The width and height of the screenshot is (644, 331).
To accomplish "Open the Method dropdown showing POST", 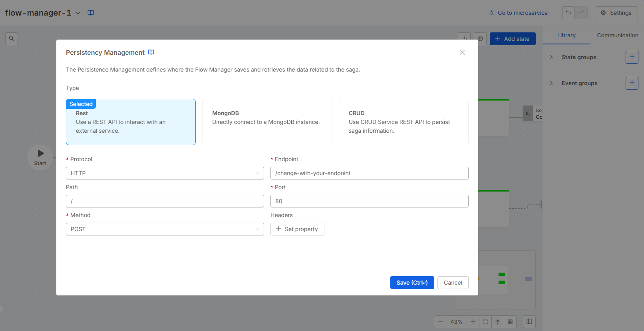I will point(165,229).
